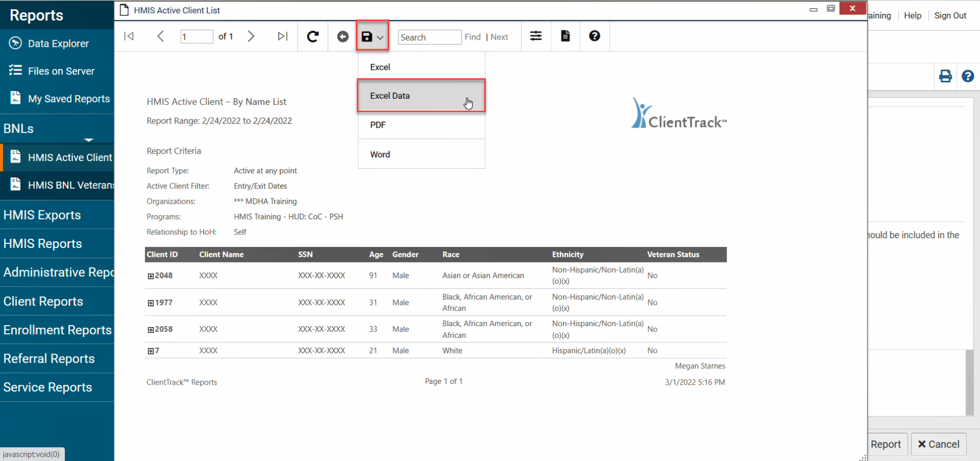Click the report Search text field

pyautogui.click(x=429, y=37)
